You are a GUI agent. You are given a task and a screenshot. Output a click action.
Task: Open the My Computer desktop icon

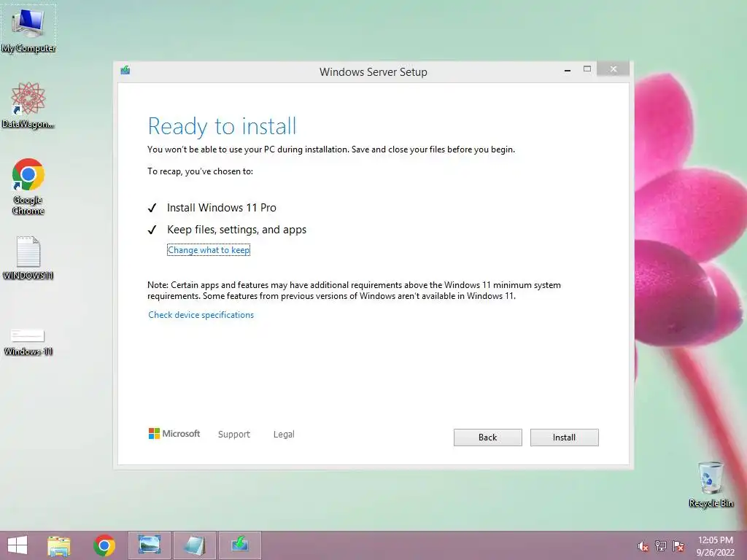28,28
